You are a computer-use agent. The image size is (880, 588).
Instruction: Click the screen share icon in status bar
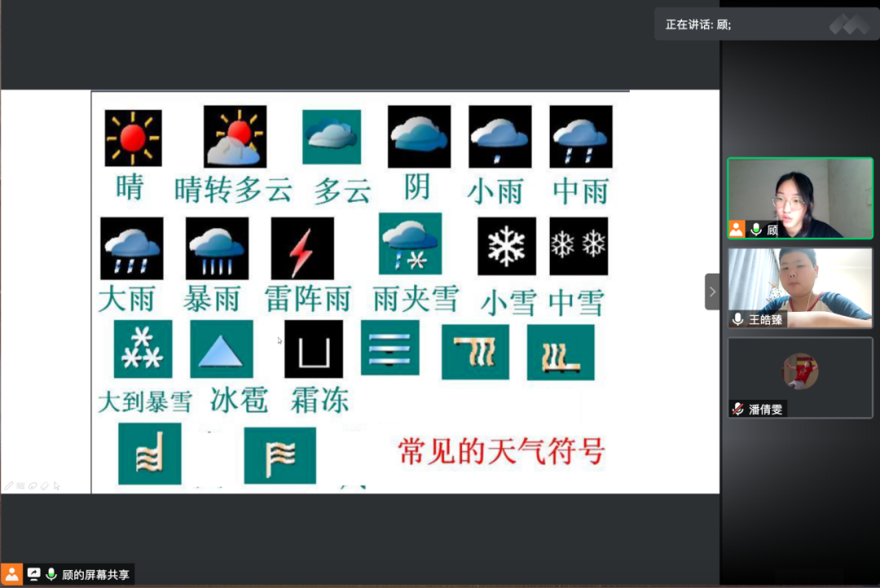(x=34, y=574)
